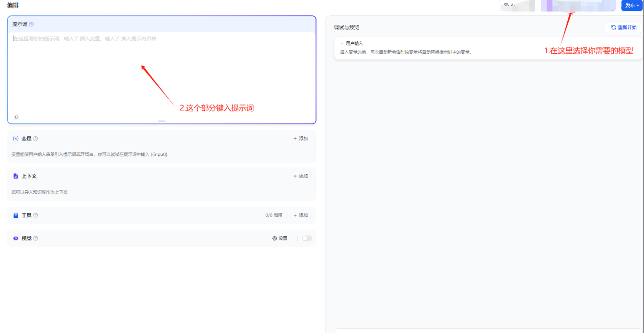Click the 填入变量的值 description text
Image resolution: width=644 pixels, height=333 pixels.
tap(406, 52)
